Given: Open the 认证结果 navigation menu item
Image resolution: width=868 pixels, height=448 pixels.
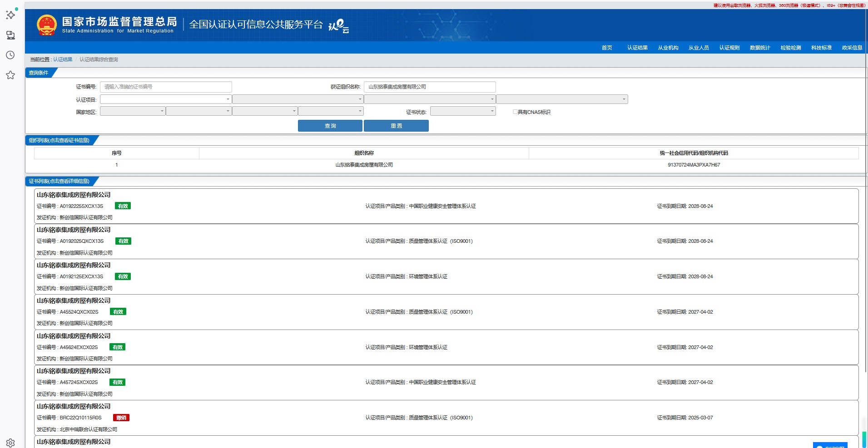Looking at the screenshot, I should click(x=637, y=48).
